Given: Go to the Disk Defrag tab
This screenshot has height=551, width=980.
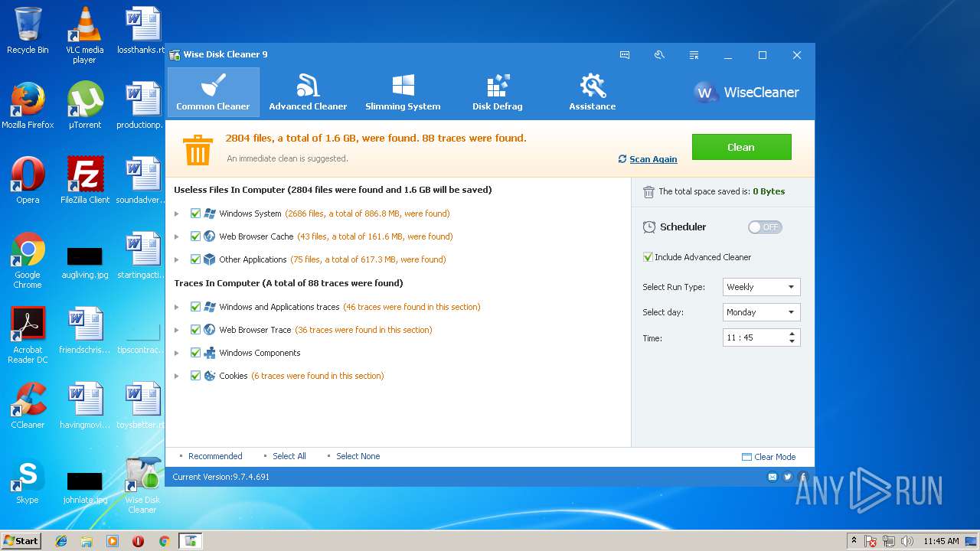Looking at the screenshot, I should pyautogui.click(x=498, y=92).
